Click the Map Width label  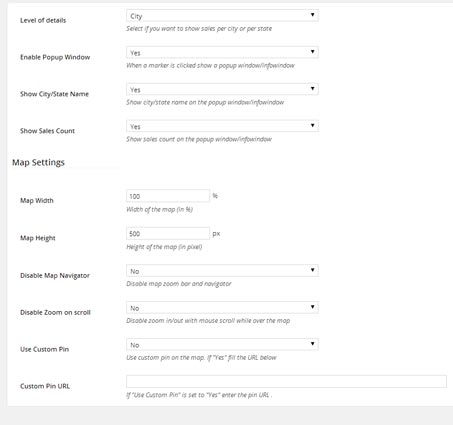(x=37, y=201)
